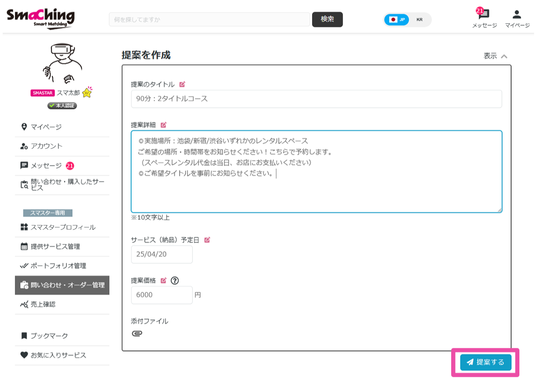The height and width of the screenshot is (392, 535).
Task: Click the 提案価格 price input showing 6000
Action: [x=161, y=295]
